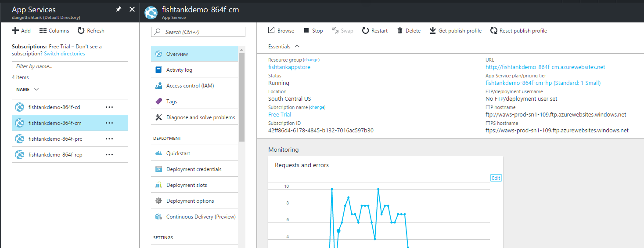This screenshot has width=644, height=248.
Task: Click the blade header App Service globe icon
Action: click(x=151, y=12)
